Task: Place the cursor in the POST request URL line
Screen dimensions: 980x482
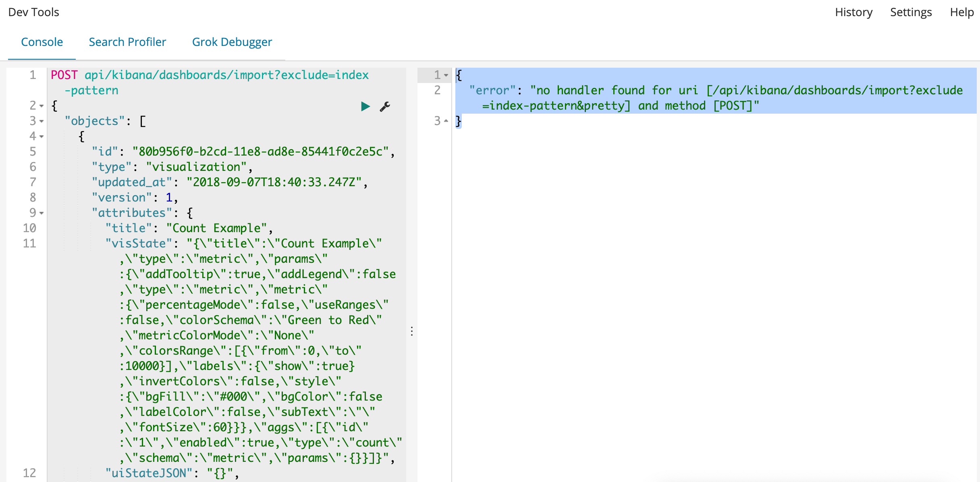Action: click(226, 75)
